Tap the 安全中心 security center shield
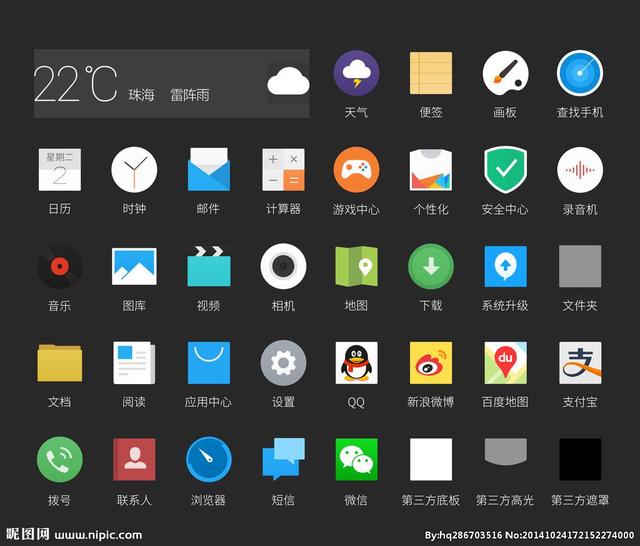This screenshot has width=640, height=546. click(x=505, y=169)
